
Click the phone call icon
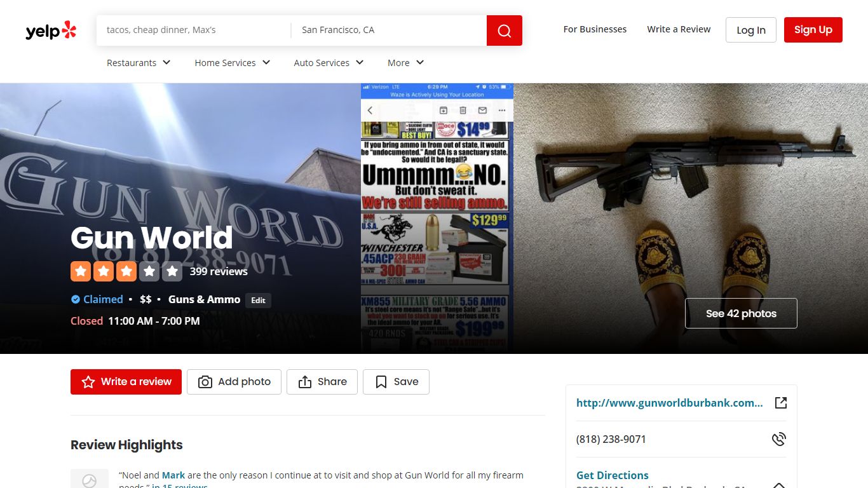(779, 439)
